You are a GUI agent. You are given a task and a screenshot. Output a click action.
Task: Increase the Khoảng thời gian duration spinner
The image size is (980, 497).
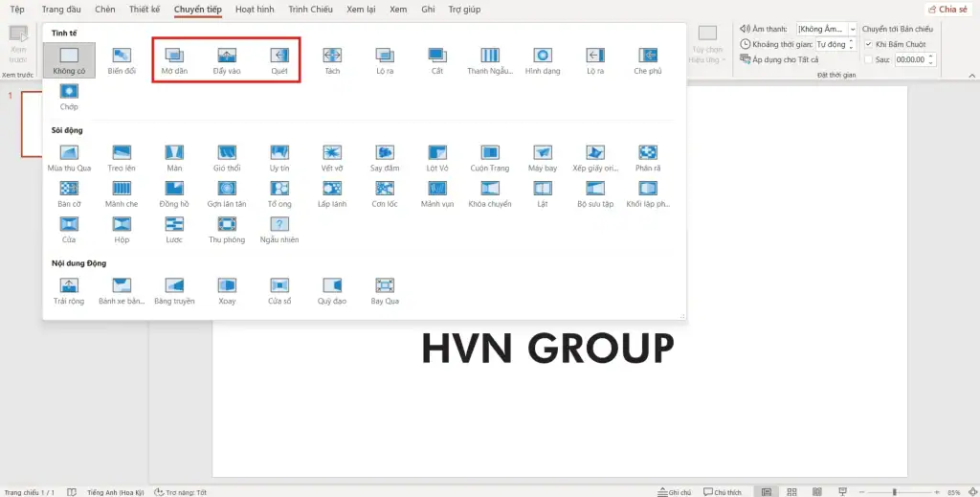(853, 41)
